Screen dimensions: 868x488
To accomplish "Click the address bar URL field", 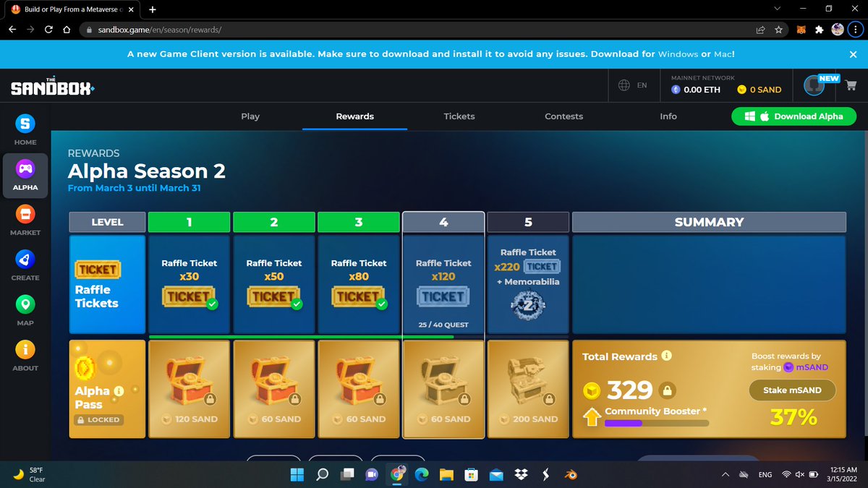I will [x=416, y=30].
